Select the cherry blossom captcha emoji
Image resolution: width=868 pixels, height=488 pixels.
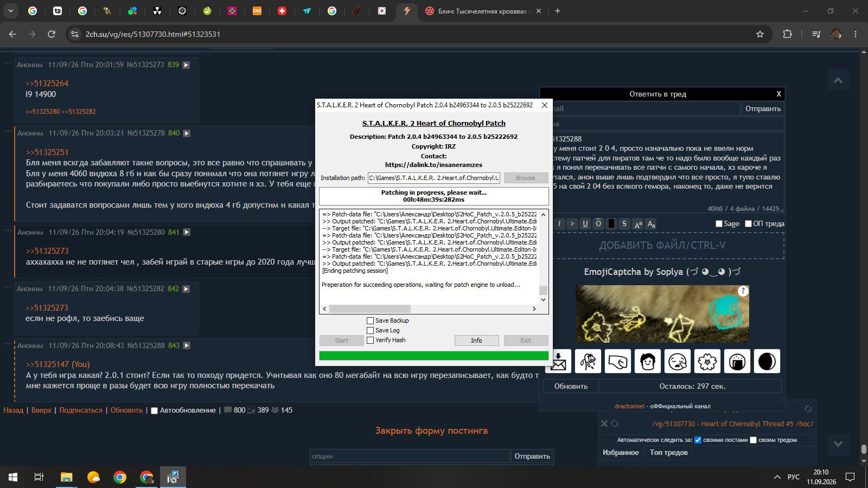pyautogui.click(x=707, y=361)
